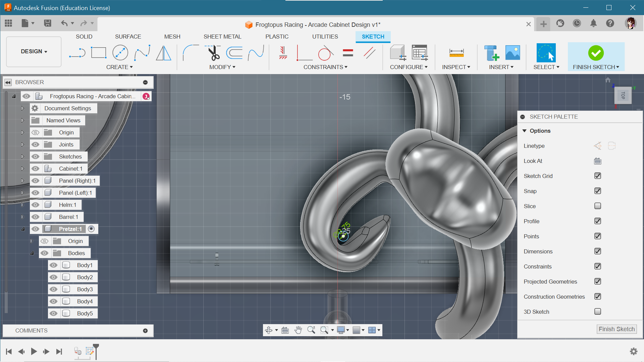
Task: Toggle the Dimensions checkbox
Action: [x=598, y=251]
